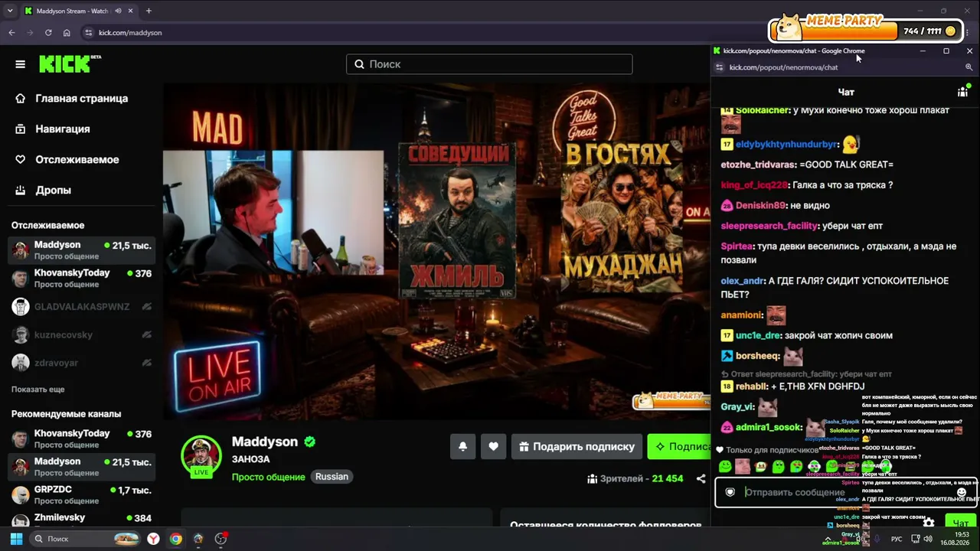The height and width of the screenshot is (551, 980).
Task: Click sleepresearch_facility username in chat
Action: (x=769, y=226)
